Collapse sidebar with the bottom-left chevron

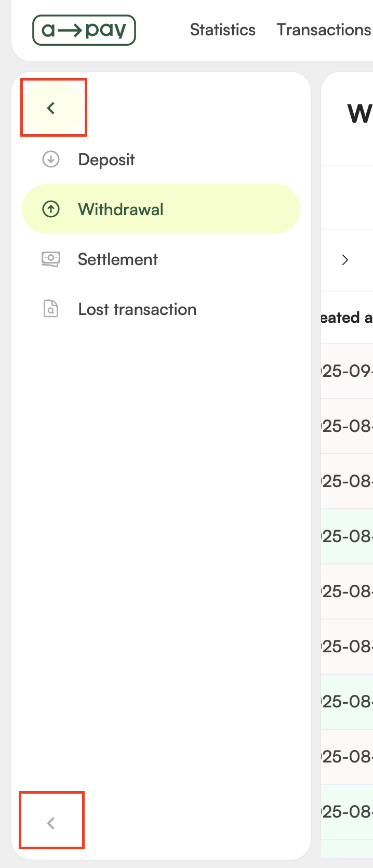tap(51, 823)
